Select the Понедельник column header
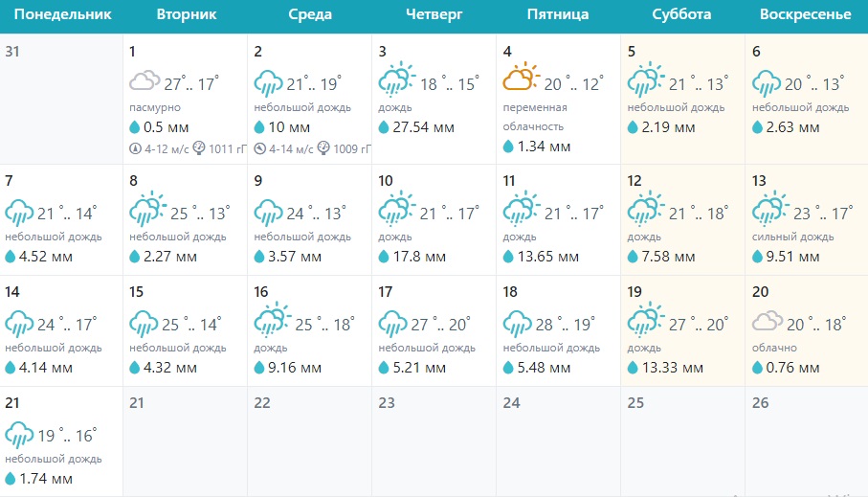The width and height of the screenshot is (868, 497). (63, 14)
